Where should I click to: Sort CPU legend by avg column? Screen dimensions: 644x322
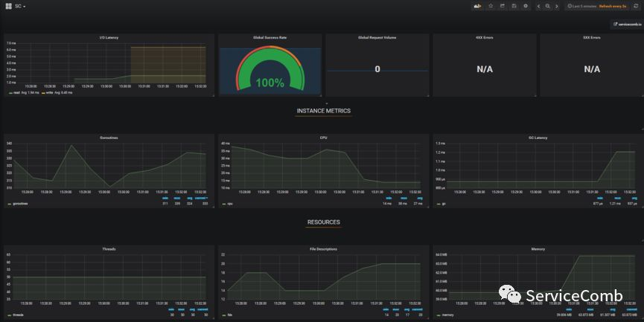(419, 198)
